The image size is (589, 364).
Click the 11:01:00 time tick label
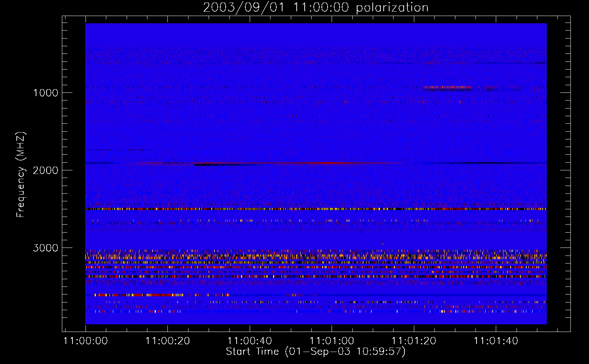click(x=332, y=341)
